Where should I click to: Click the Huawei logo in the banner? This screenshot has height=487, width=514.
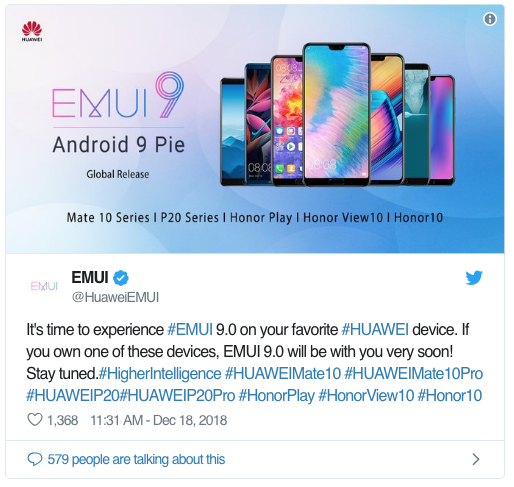coord(32,31)
